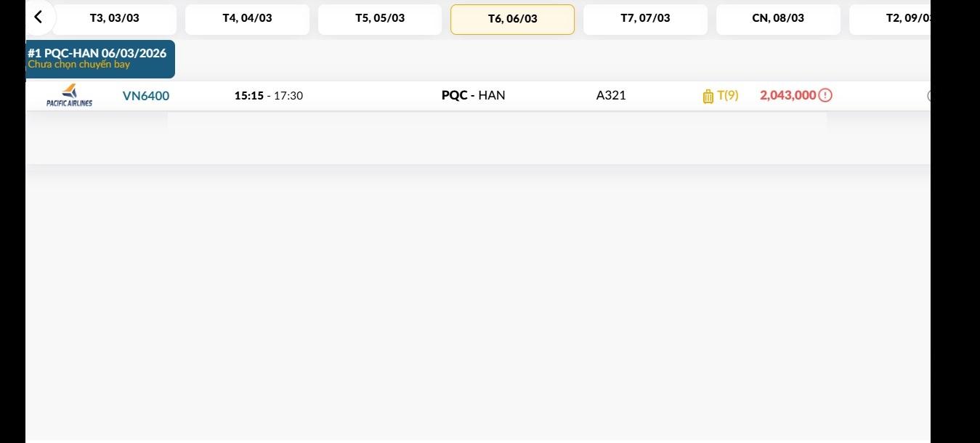980x443 pixels.
Task: Open the fare info exclamation icon
Action: point(825,95)
